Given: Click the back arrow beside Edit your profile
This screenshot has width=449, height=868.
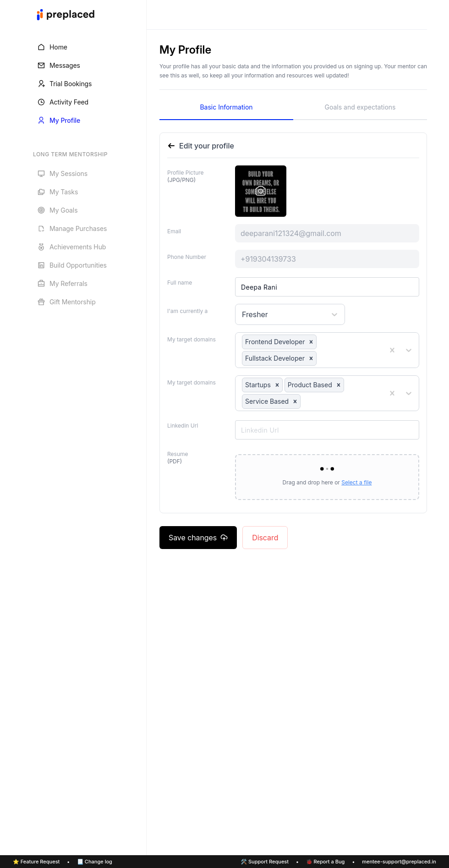Looking at the screenshot, I should 171,146.
